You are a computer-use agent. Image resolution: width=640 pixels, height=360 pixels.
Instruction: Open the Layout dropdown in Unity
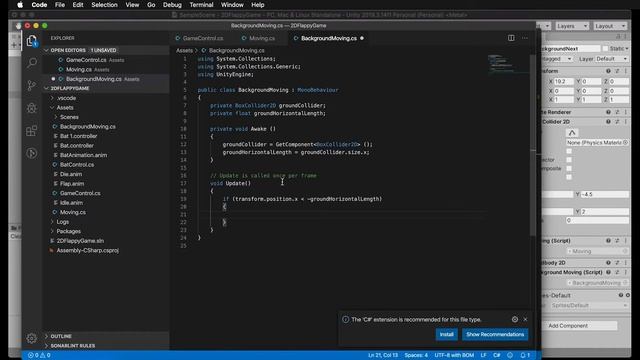click(x=610, y=26)
